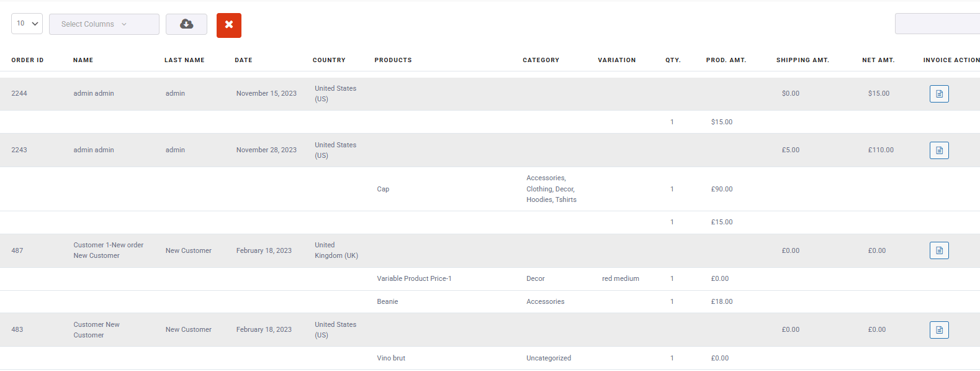Focus the search input field
Screen dimensions: 980x371
(937, 24)
